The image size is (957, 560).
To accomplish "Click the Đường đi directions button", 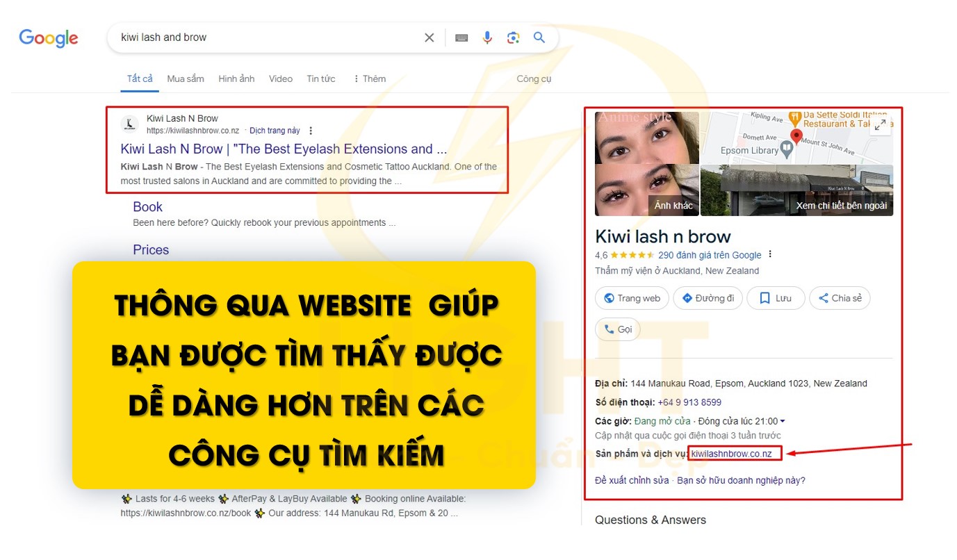I will click(708, 298).
